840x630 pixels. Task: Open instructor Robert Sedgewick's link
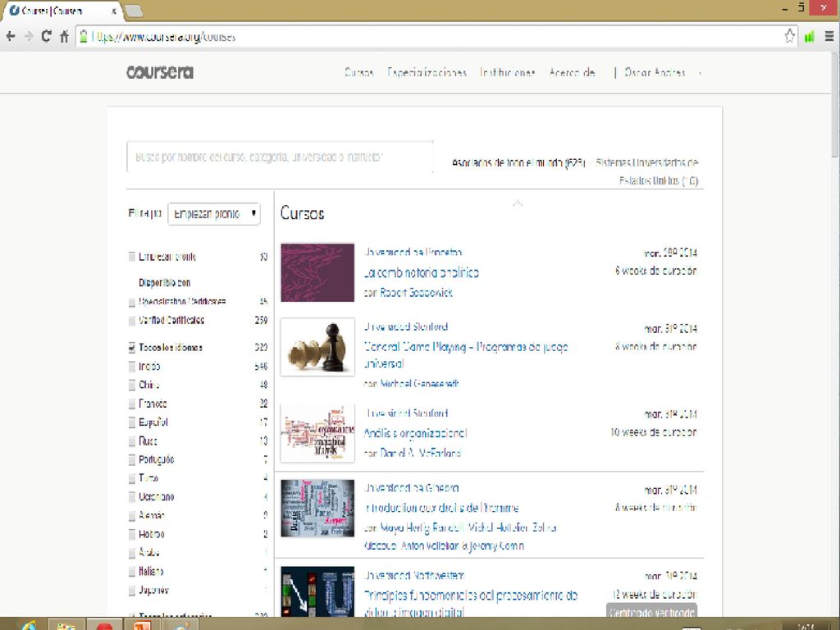(416, 293)
